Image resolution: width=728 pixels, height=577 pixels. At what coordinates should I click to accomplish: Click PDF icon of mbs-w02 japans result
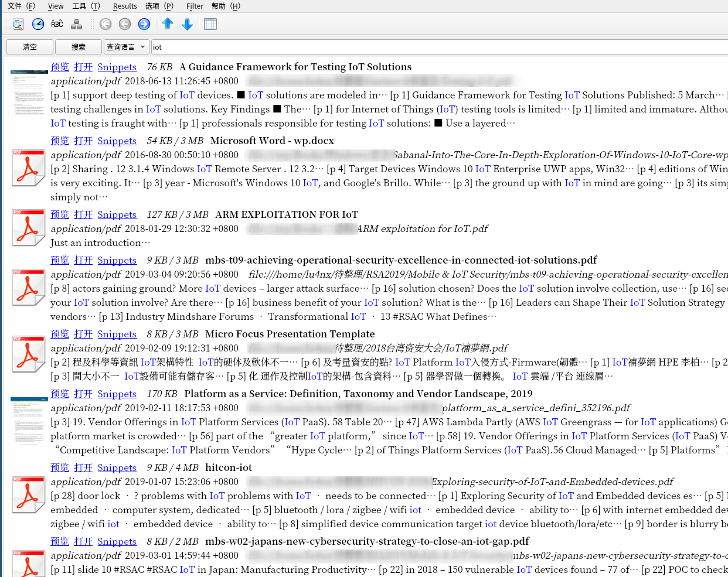(x=29, y=564)
